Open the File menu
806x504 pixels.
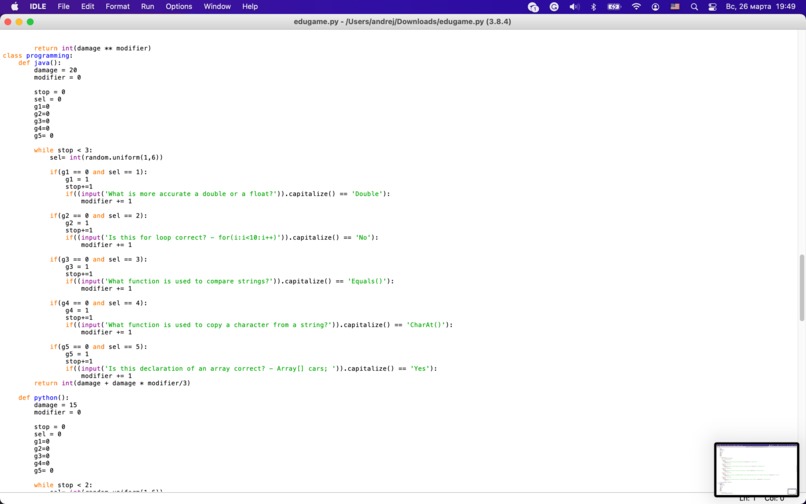pyautogui.click(x=63, y=7)
